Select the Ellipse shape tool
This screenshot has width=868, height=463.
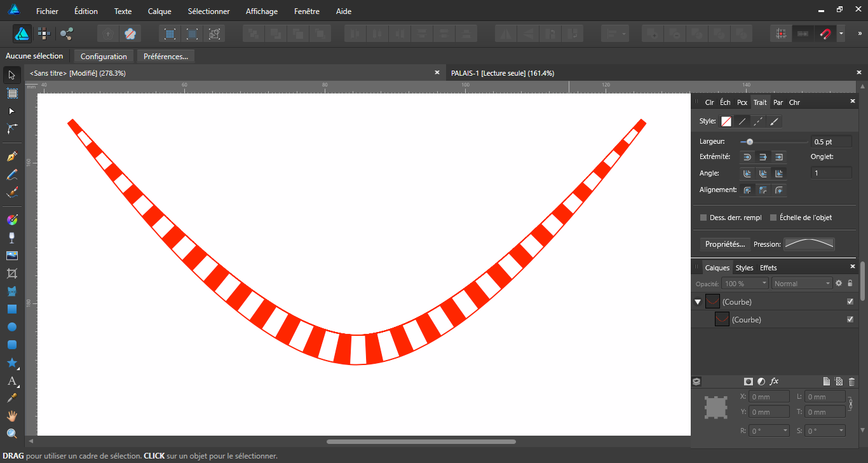coord(11,327)
